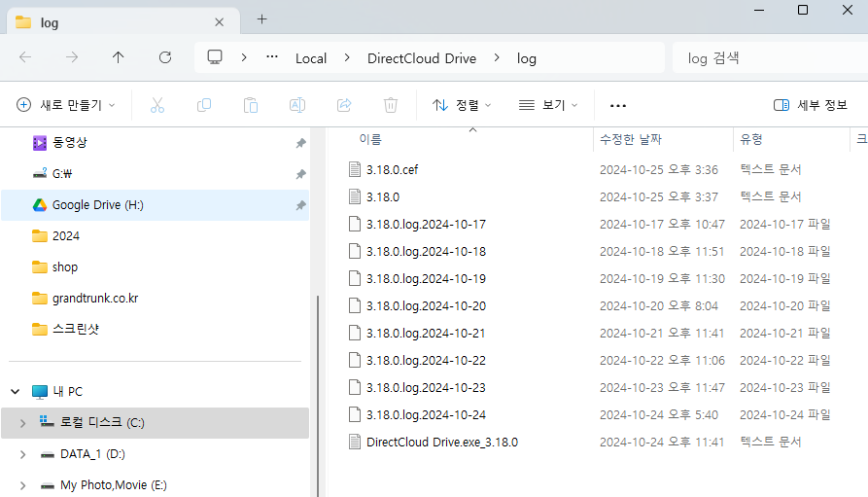
Task: Click the This PC monitor icon in address bar
Action: [215, 57]
